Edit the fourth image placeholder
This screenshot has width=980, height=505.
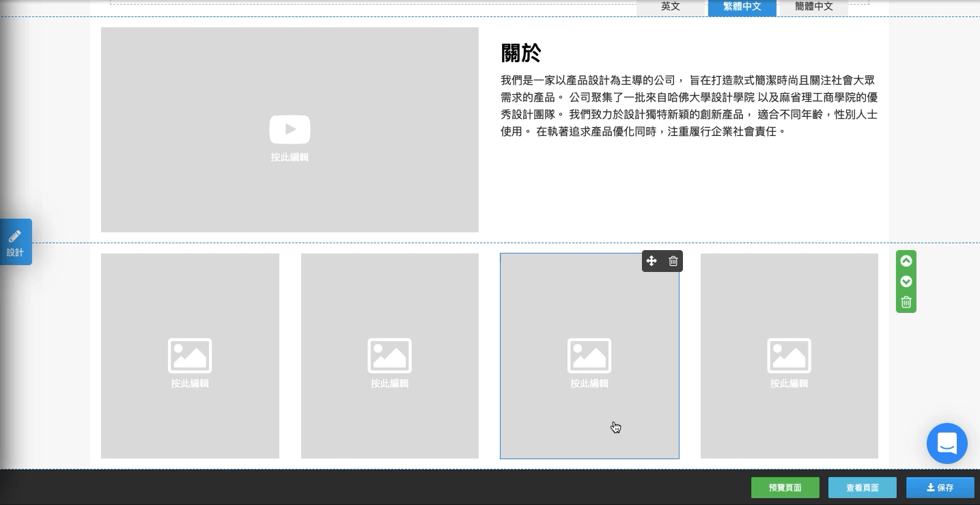[x=789, y=356]
